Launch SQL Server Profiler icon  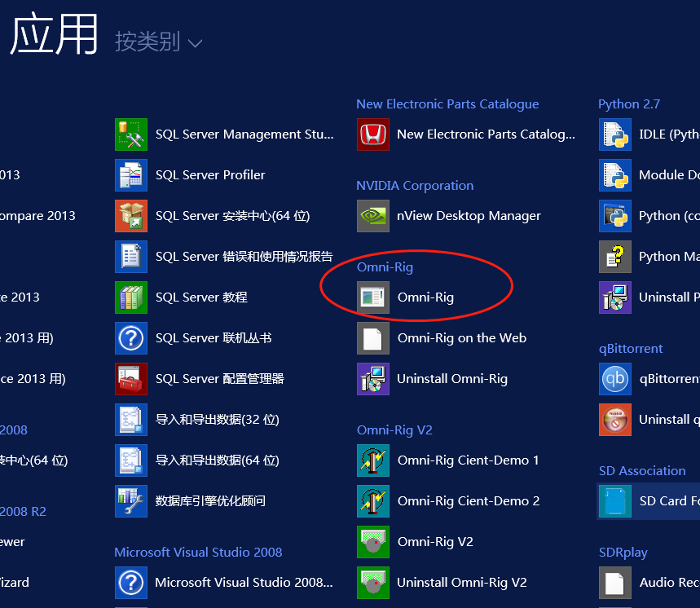(x=131, y=175)
